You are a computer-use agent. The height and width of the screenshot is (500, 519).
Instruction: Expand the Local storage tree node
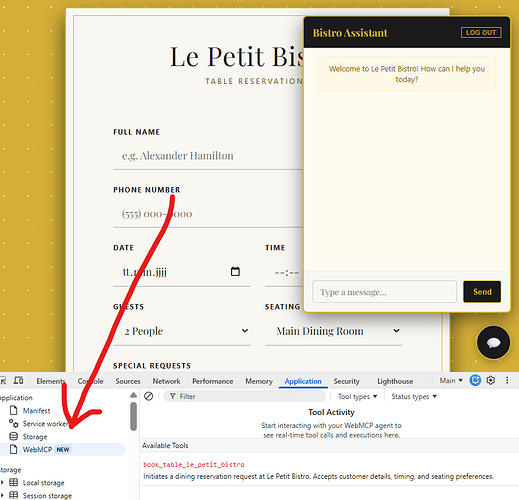point(2,482)
